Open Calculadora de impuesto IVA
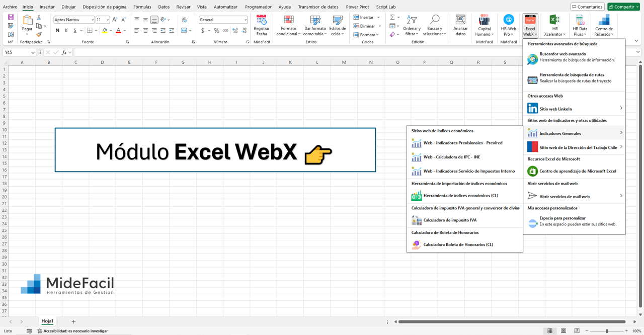This screenshot has height=335, width=644. (464, 220)
